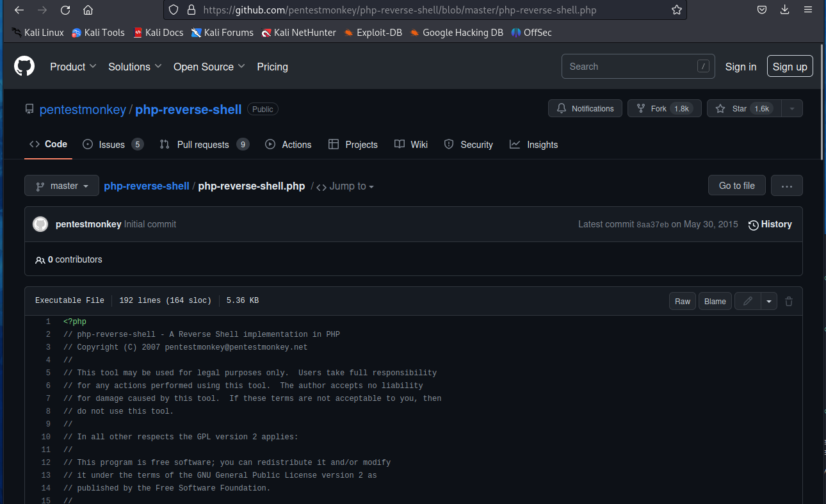This screenshot has height=504, width=826.
Task: Open the Pricing page
Action: pos(272,67)
